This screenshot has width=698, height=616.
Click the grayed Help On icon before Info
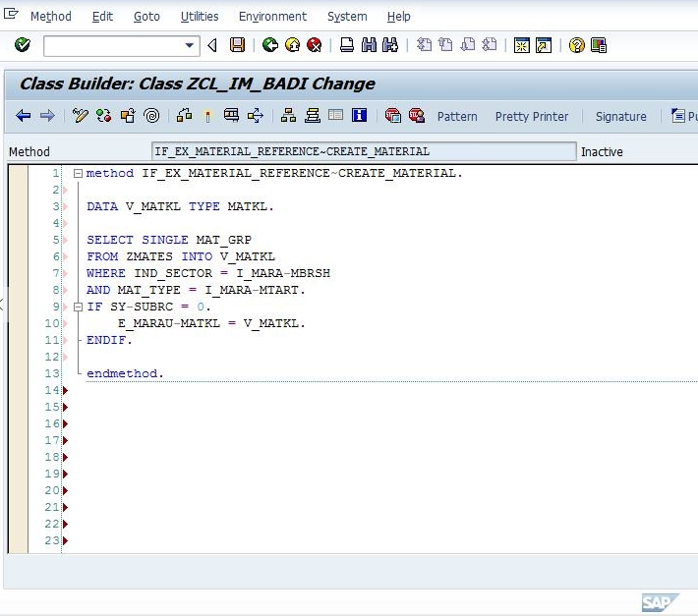coord(335,115)
